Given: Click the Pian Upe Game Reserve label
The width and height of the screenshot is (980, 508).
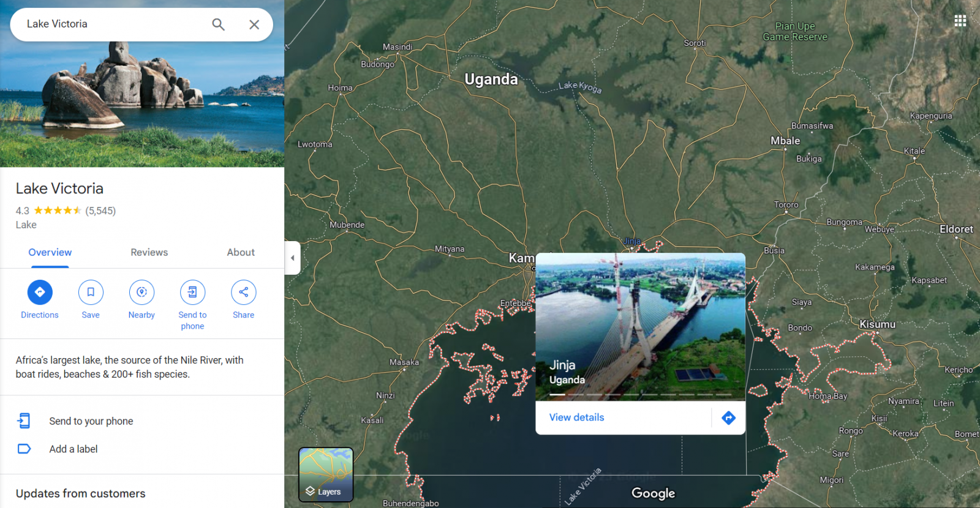Looking at the screenshot, I should tap(795, 31).
